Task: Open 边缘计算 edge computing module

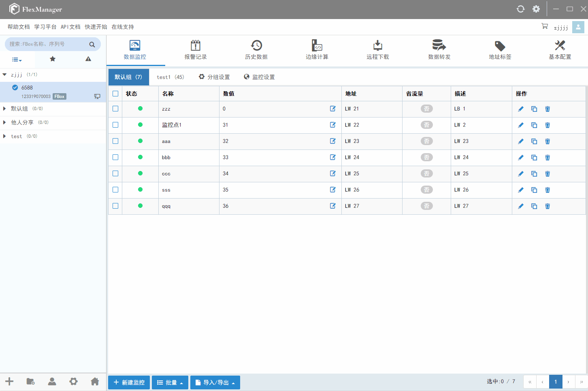Action: tap(317, 50)
